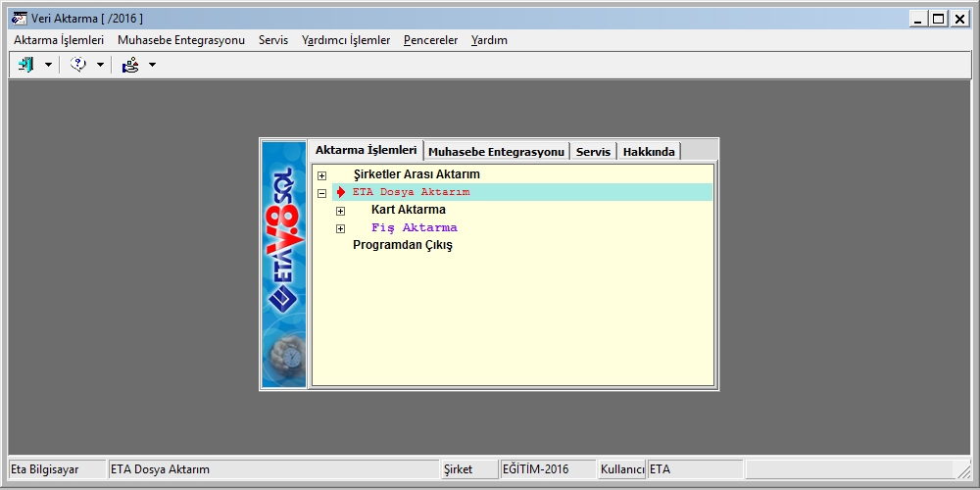Switch to the Aktarma İşlemleri tab
This screenshot has width=980, height=490.
(366, 150)
